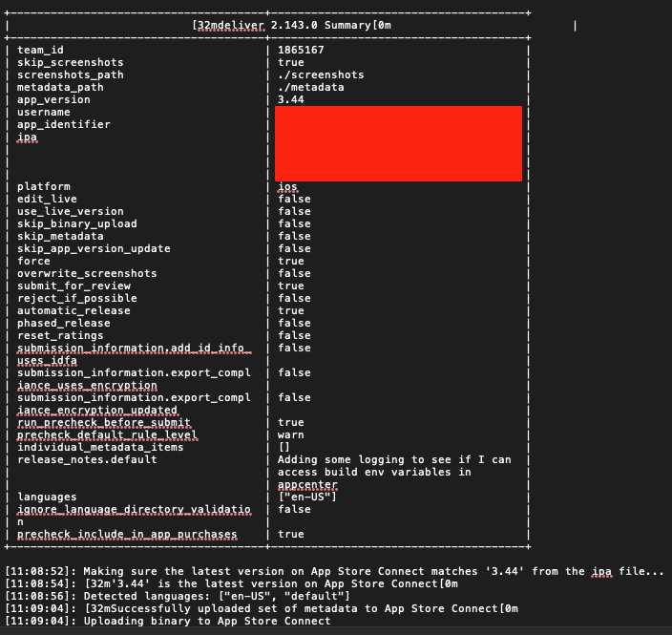Click the platform key

(44, 187)
